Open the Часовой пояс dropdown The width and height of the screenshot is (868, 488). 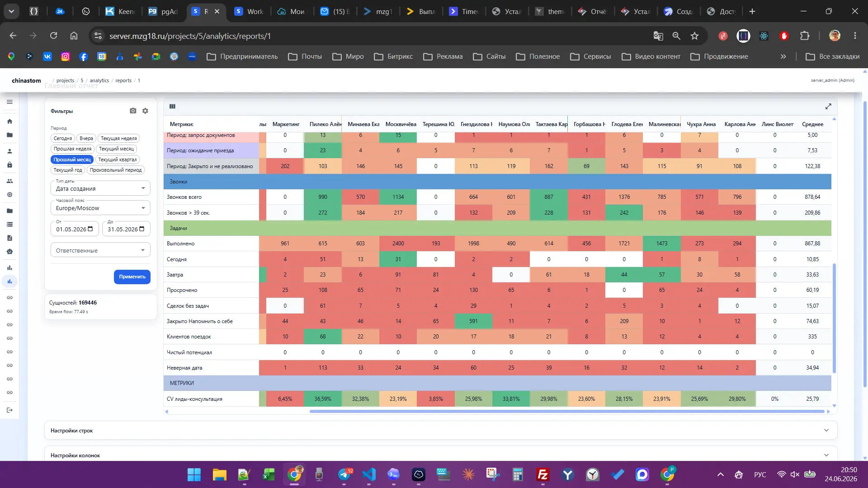pos(100,208)
